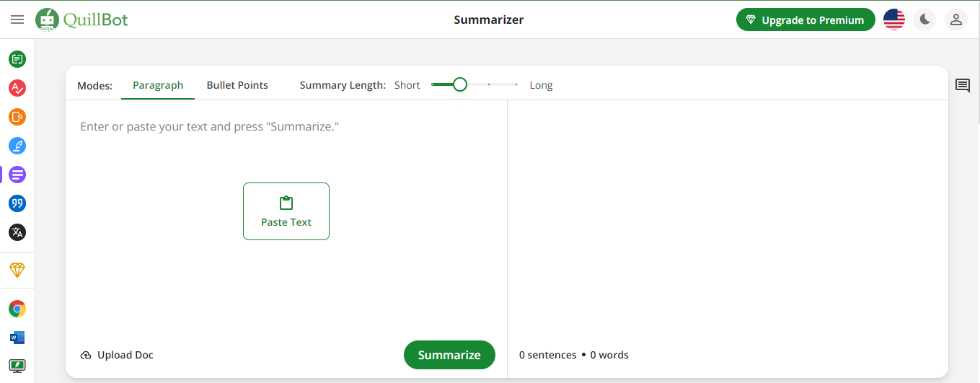Screen dimensions: 980x383
Task: Open the Plagiarism Checker sidebar icon
Action: tap(17, 117)
